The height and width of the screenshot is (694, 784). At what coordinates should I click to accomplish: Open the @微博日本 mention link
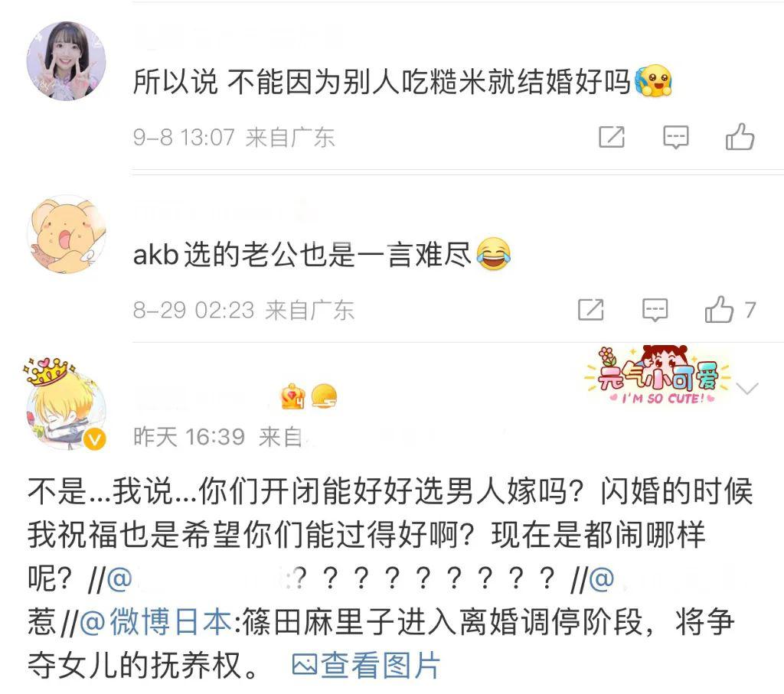155,622
